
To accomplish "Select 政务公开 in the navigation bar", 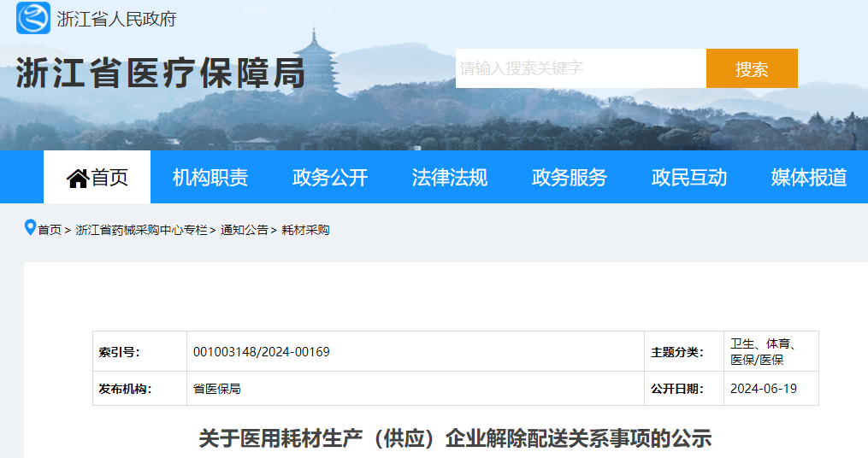I will (330, 178).
